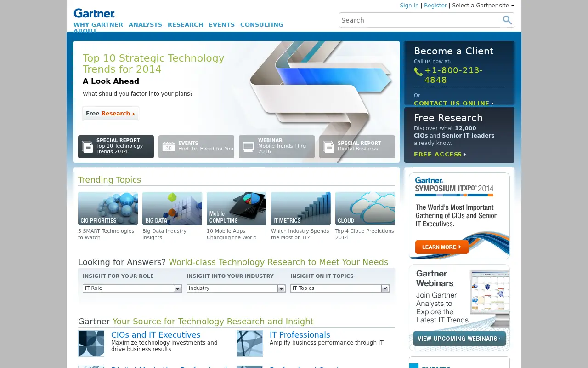
Task: Click View Upcoming Webinars button
Action: tap(459, 339)
